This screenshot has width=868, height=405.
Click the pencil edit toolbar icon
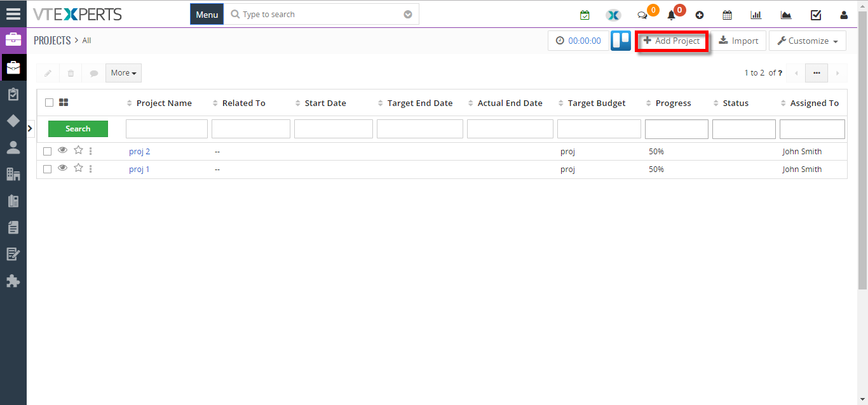click(x=48, y=73)
